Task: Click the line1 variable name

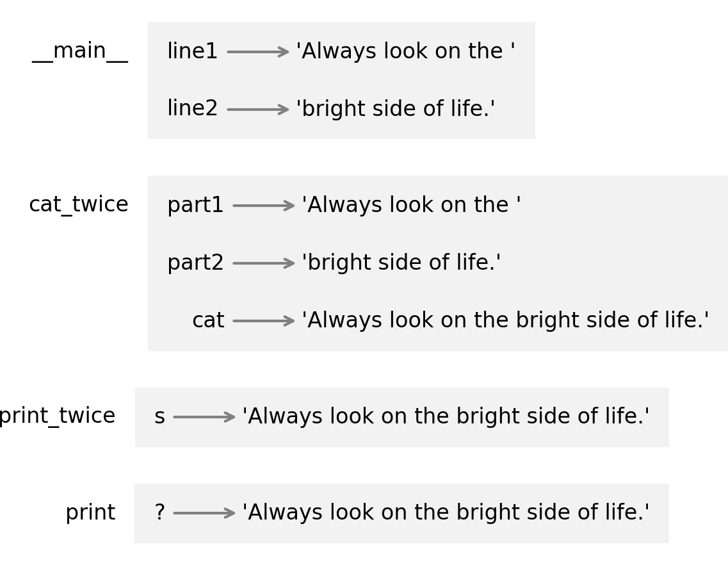Action: (x=192, y=52)
